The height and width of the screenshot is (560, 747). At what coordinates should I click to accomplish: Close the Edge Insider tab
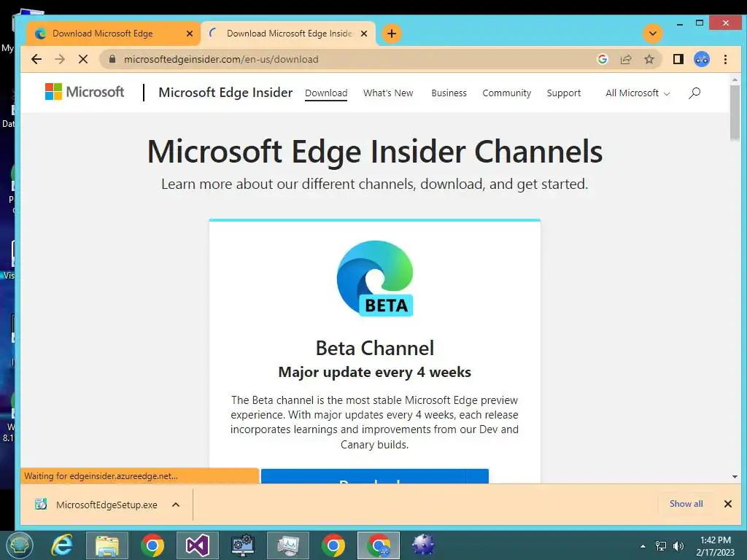364,34
